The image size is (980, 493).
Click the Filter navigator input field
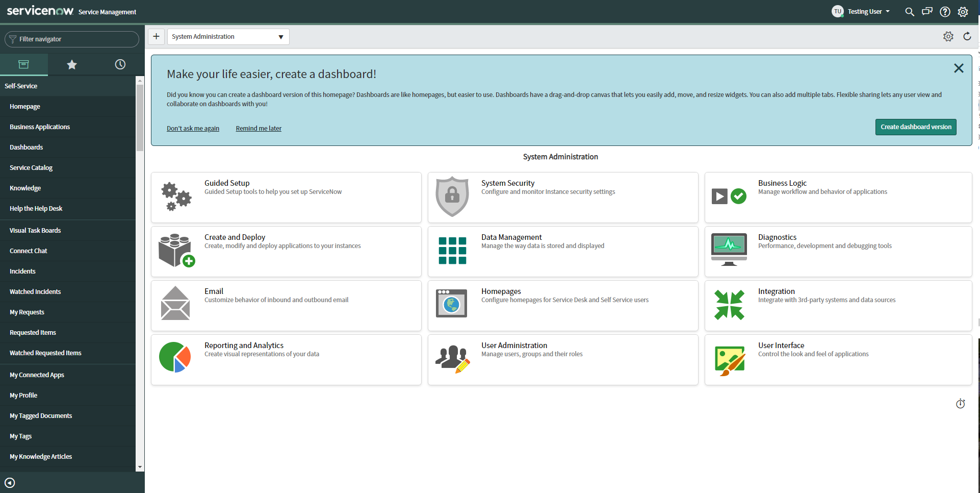pos(72,39)
